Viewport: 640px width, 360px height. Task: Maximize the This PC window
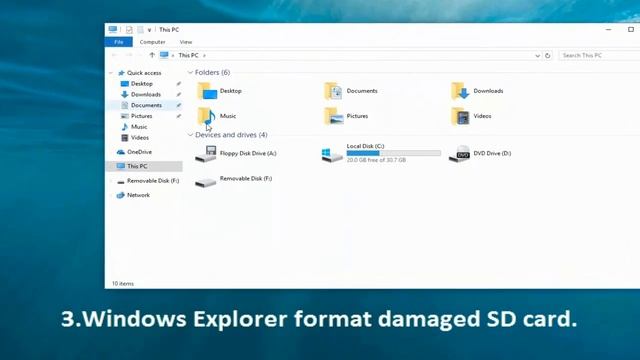point(631,29)
